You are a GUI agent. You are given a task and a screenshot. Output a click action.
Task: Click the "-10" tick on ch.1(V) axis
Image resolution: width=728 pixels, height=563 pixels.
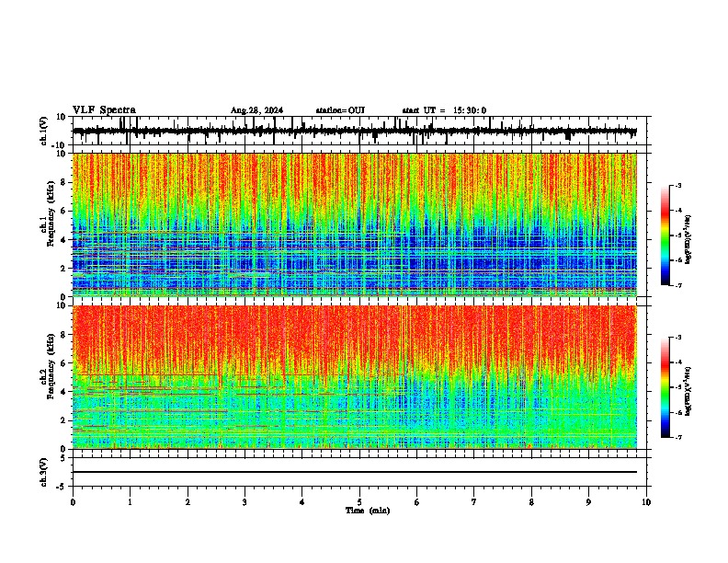tap(60, 145)
